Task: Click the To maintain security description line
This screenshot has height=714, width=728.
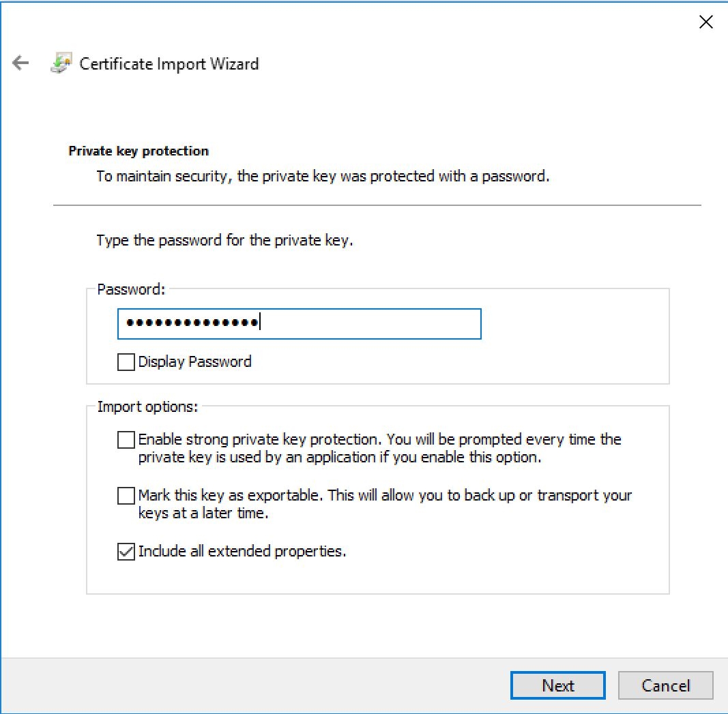Action: coord(323,177)
